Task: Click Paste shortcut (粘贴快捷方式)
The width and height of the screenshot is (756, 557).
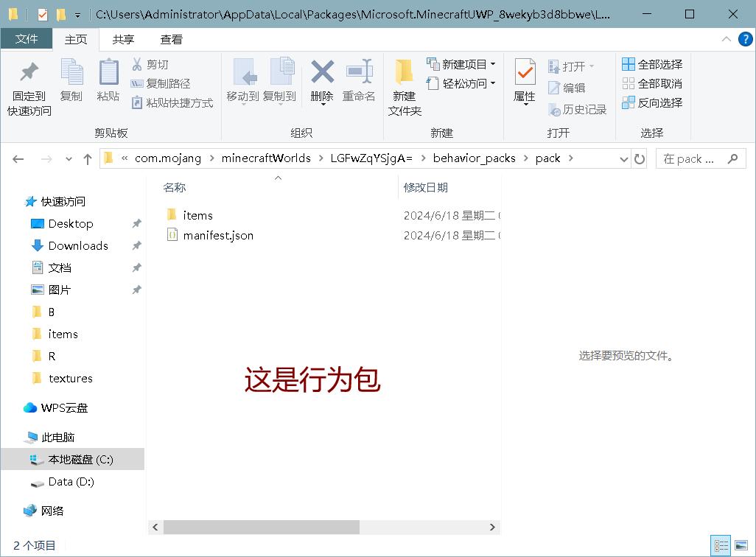Action: [x=172, y=102]
